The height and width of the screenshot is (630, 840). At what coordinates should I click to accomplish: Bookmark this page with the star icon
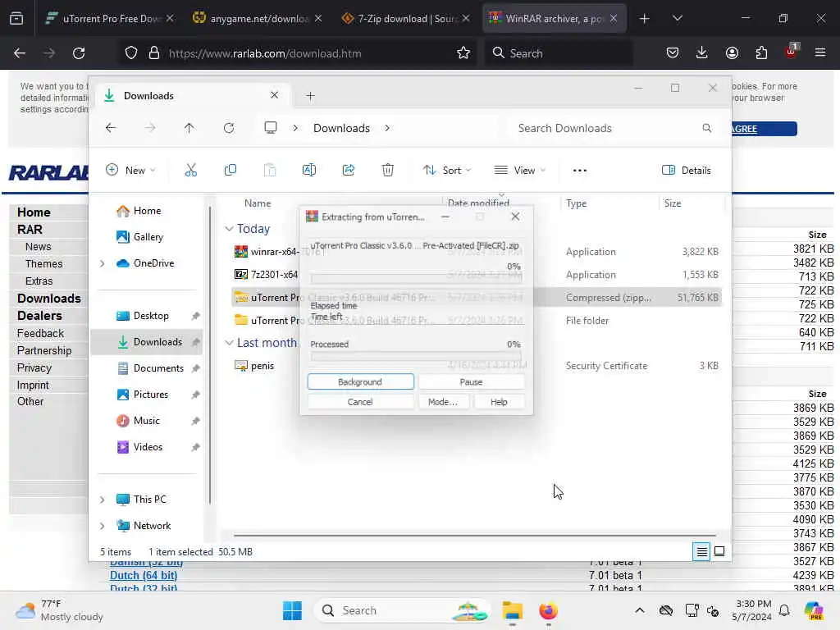463,53
